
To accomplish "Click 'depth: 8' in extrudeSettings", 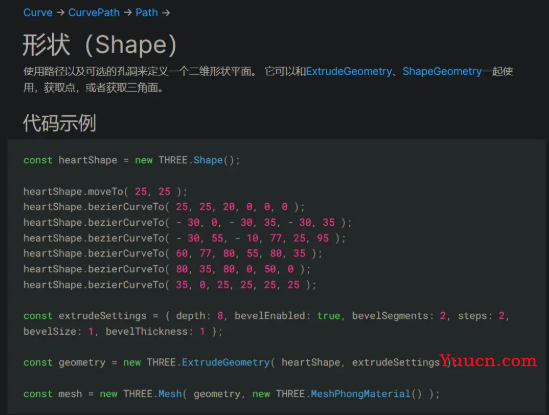I will 200,316.
